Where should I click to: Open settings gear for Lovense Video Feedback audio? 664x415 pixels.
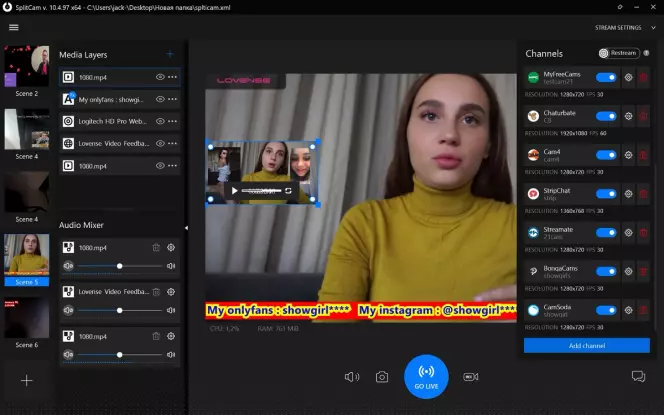171,292
